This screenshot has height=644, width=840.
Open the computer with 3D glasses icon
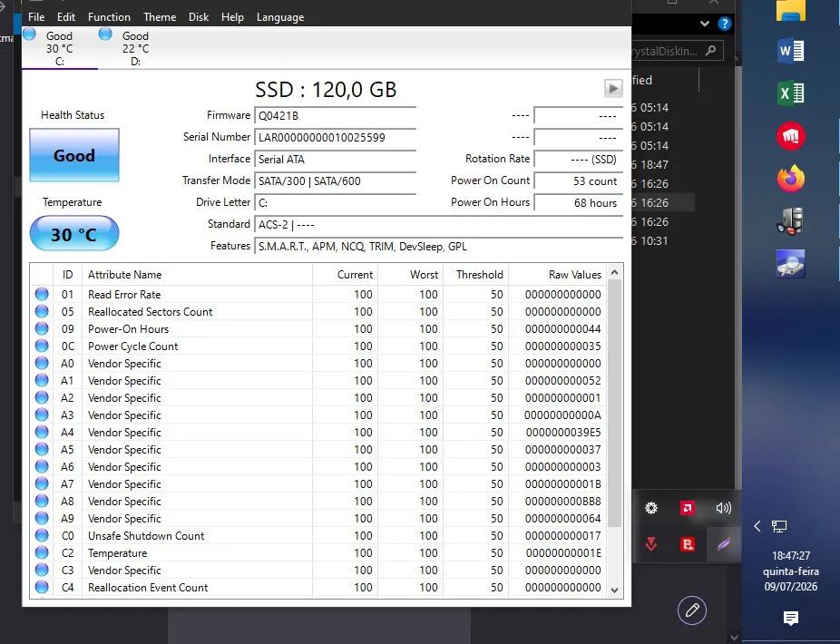click(x=791, y=220)
